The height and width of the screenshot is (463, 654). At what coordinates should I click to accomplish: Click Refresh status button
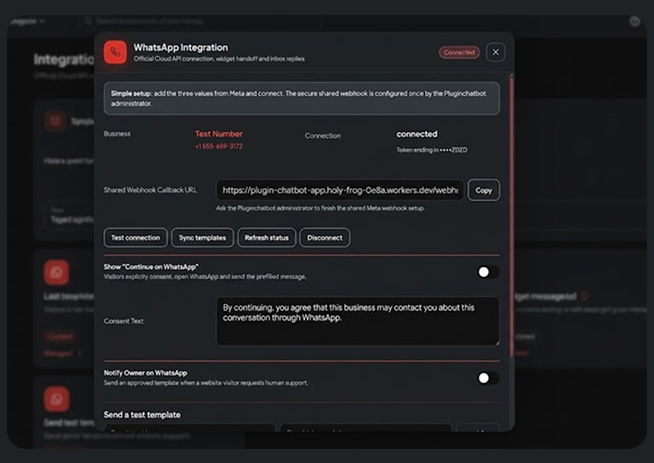[267, 238]
